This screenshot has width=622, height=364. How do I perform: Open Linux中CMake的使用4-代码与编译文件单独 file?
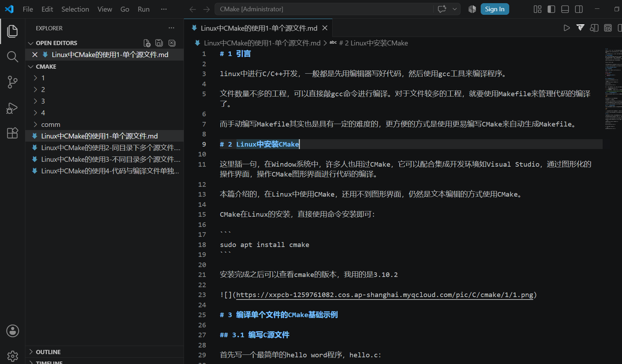(x=105, y=171)
